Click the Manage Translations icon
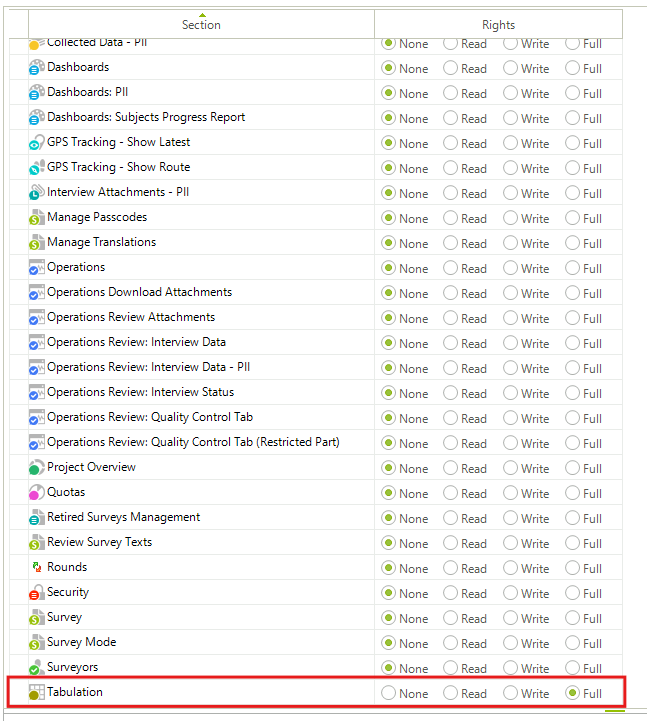The width and height of the screenshot is (647, 721). (x=36, y=242)
